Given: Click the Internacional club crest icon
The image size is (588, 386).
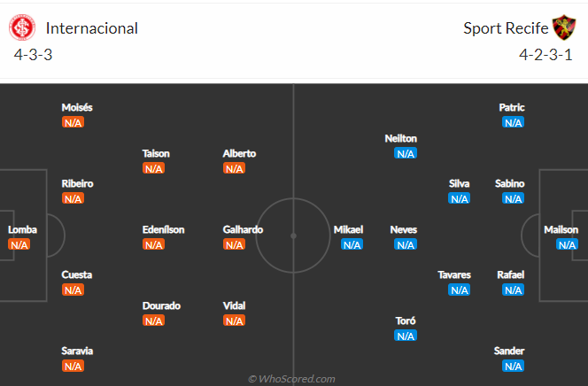Looking at the screenshot, I should tap(22, 27).
